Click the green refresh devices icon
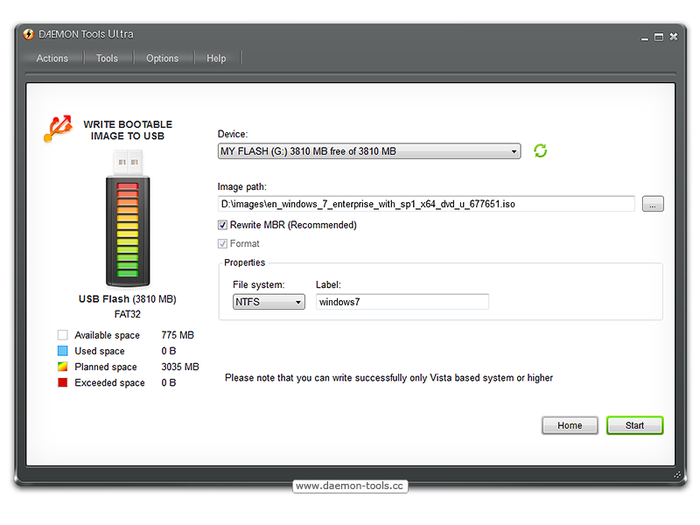 540,151
